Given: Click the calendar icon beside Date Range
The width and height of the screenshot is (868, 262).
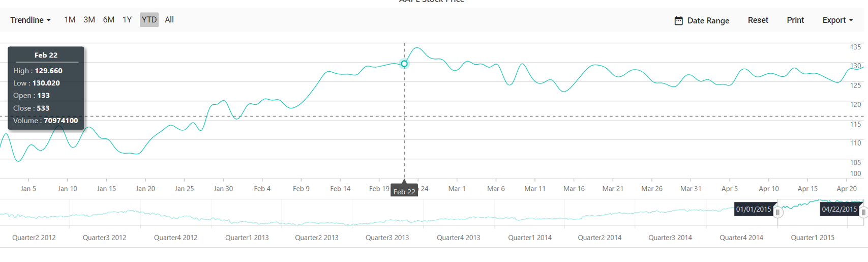Looking at the screenshot, I should (678, 21).
